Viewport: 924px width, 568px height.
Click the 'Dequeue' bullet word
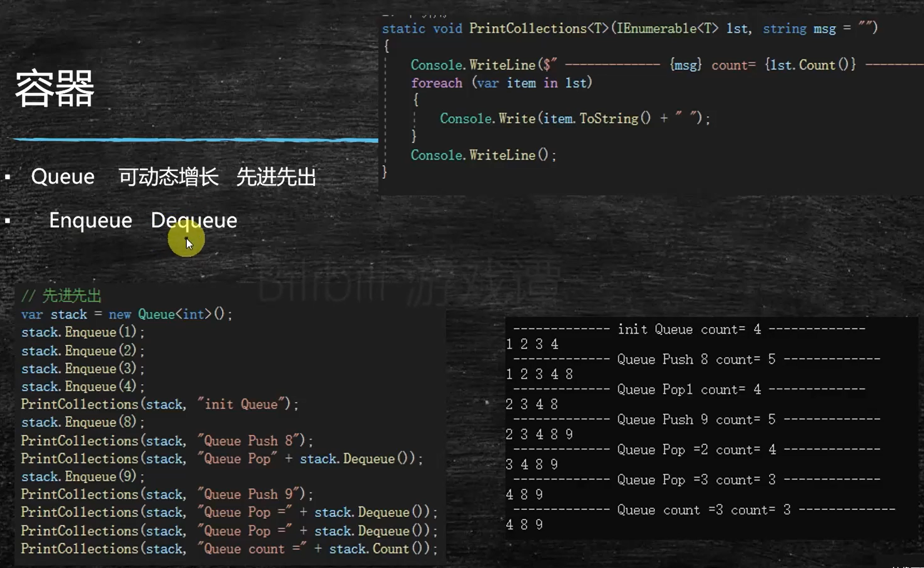194,221
